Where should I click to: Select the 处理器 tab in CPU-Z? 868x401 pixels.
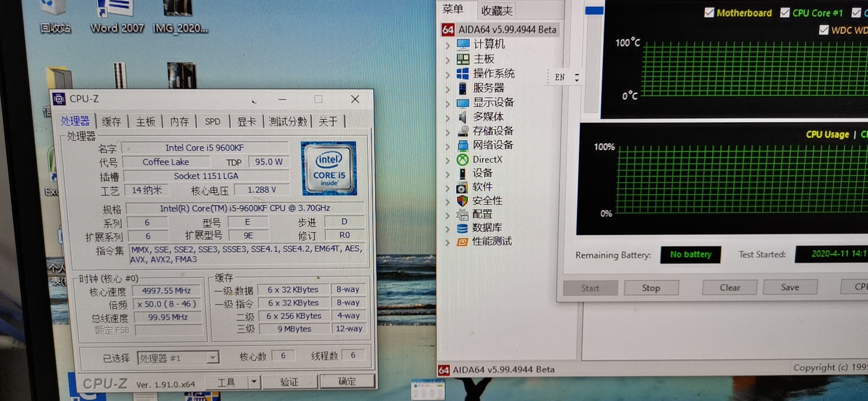tap(75, 121)
